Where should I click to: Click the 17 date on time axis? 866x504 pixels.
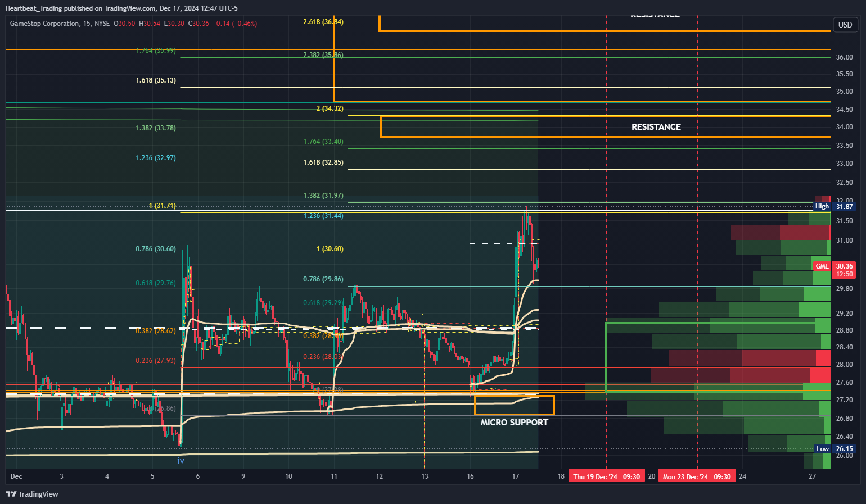(x=516, y=476)
